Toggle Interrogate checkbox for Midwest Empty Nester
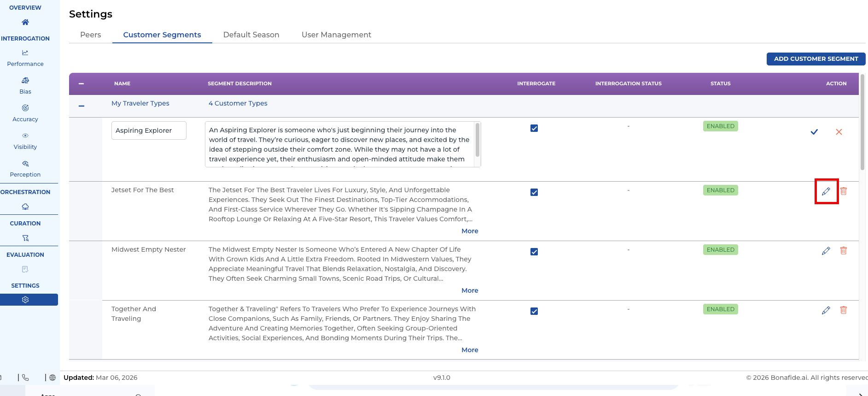 (534, 252)
